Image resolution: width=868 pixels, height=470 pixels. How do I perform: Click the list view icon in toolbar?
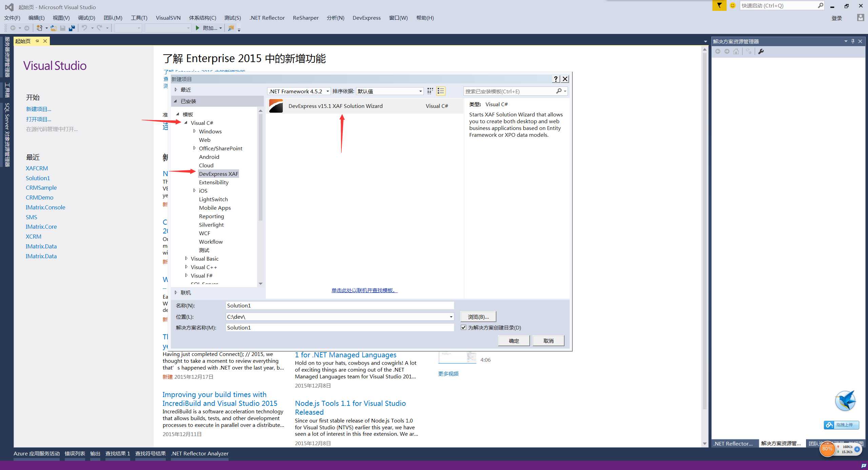pyautogui.click(x=441, y=91)
